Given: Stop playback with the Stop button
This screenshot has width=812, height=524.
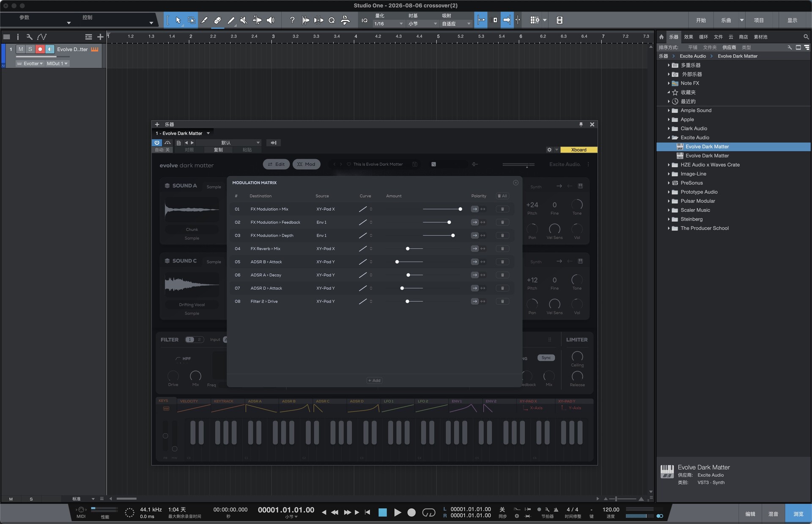Looking at the screenshot, I should [x=383, y=512].
